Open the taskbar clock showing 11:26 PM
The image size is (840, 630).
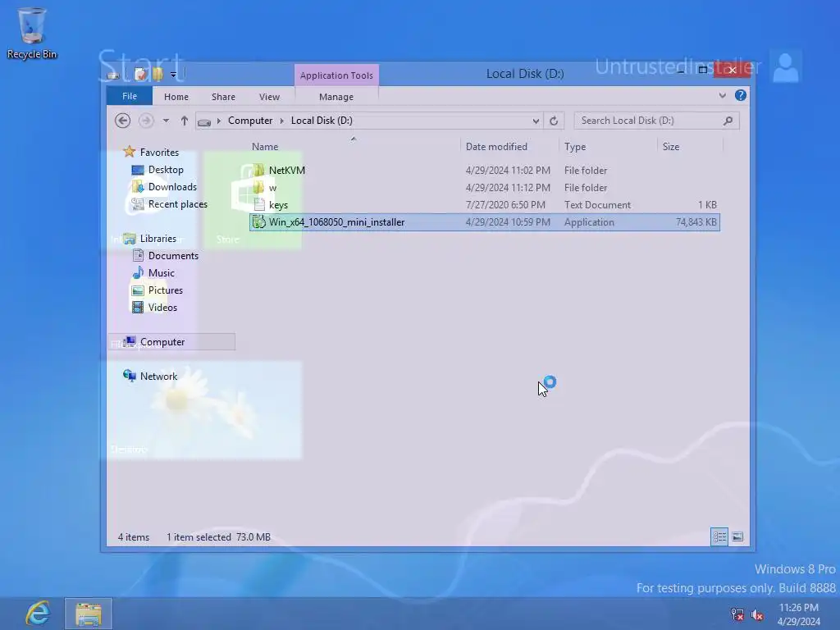(x=799, y=614)
